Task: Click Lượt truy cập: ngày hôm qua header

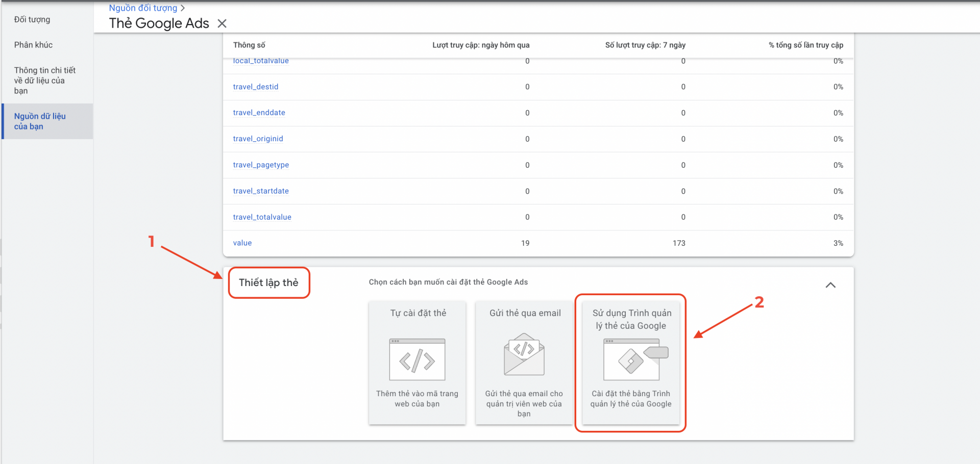Action: 481,45
